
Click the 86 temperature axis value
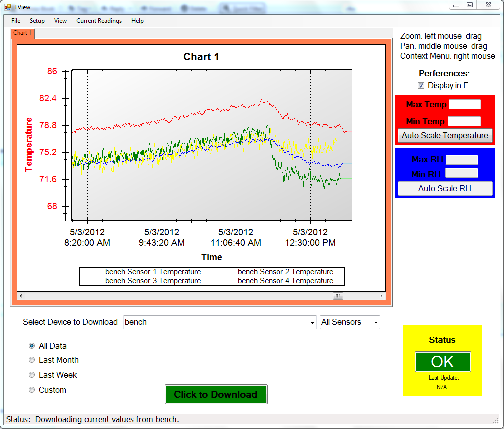tap(52, 71)
